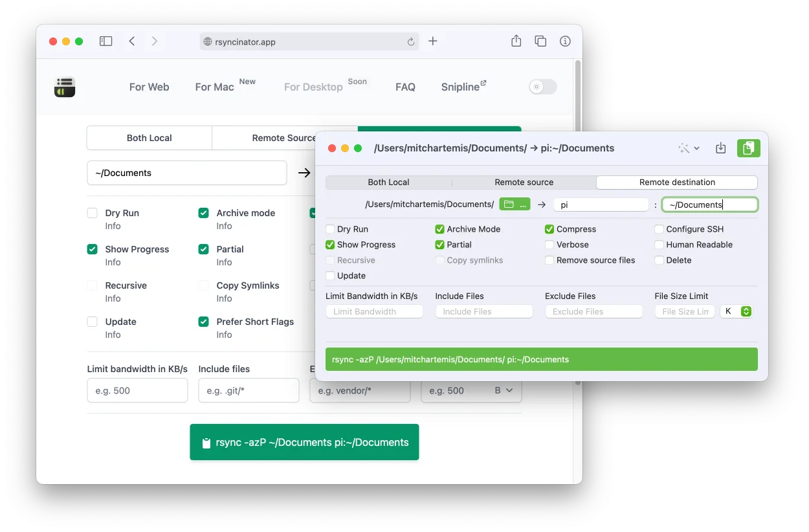Click the pi host input field
The image size is (809, 532).
pyautogui.click(x=601, y=205)
